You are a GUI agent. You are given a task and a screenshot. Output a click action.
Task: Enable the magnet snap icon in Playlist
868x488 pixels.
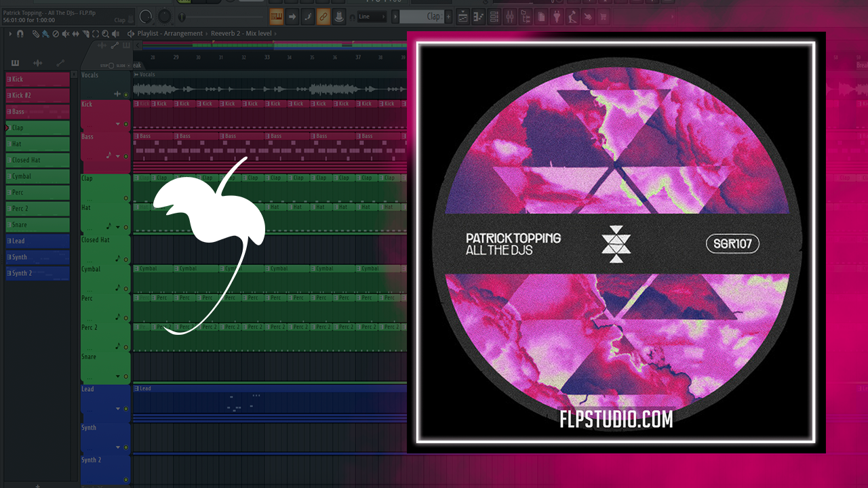pos(20,33)
